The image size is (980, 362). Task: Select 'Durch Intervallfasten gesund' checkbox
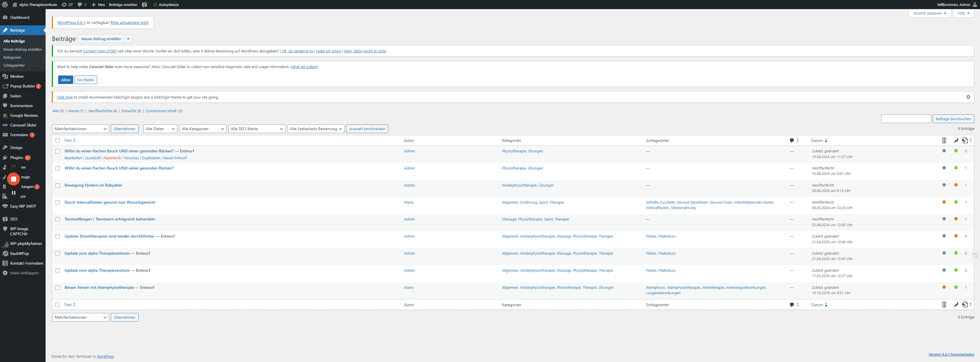tap(58, 203)
